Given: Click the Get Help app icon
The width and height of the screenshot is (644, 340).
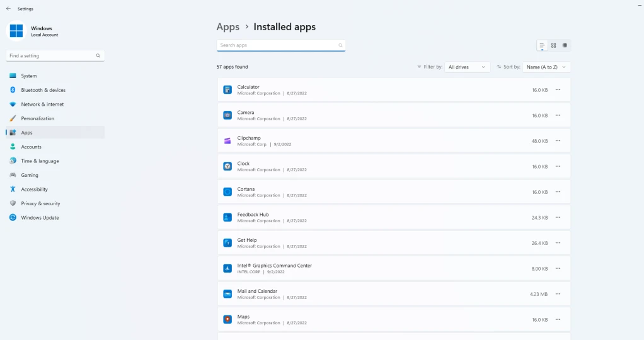Looking at the screenshot, I should pos(227,243).
